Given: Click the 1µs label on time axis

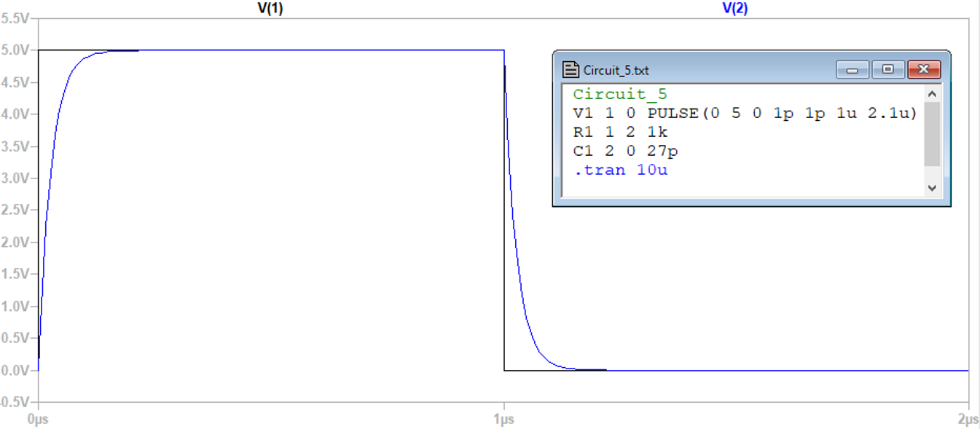Looking at the screenshot, I should (503, 420).
